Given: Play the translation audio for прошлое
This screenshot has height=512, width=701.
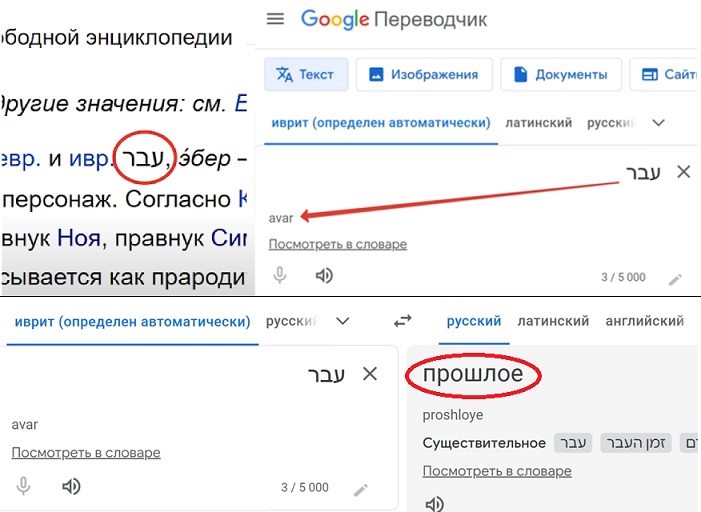Looking at the screenshot, I should click(x=434, y=504).
